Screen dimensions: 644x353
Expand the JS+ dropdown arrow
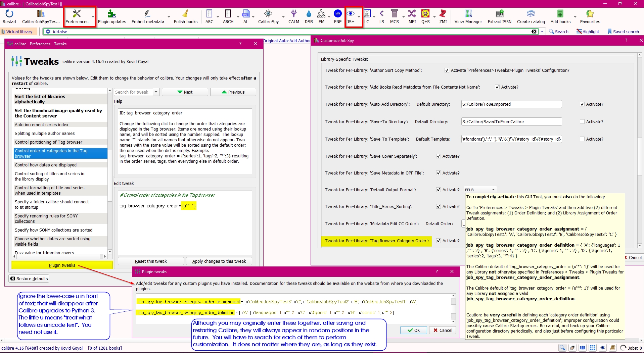[359, 17]
